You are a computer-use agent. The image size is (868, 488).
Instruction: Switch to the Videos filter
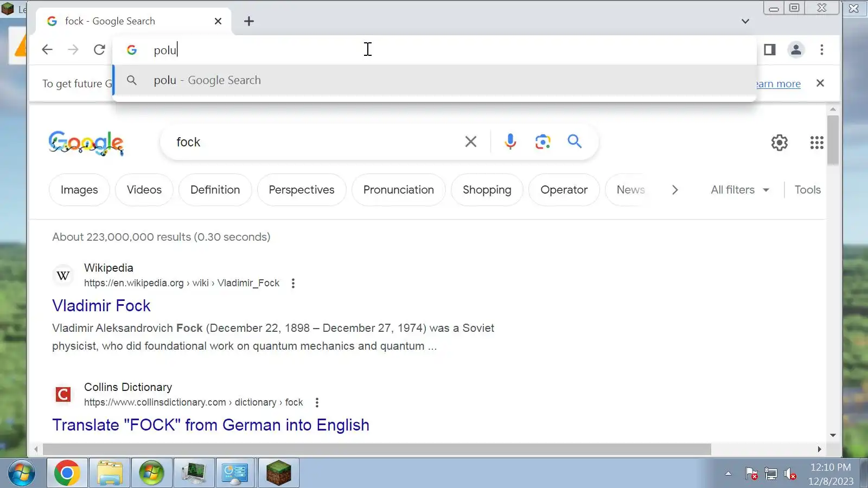144,190
